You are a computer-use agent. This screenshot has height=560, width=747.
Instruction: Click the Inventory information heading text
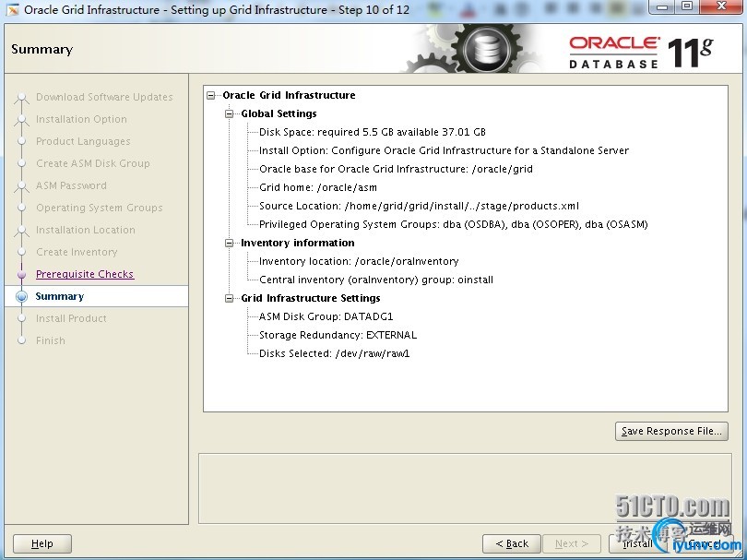point(298,243)
